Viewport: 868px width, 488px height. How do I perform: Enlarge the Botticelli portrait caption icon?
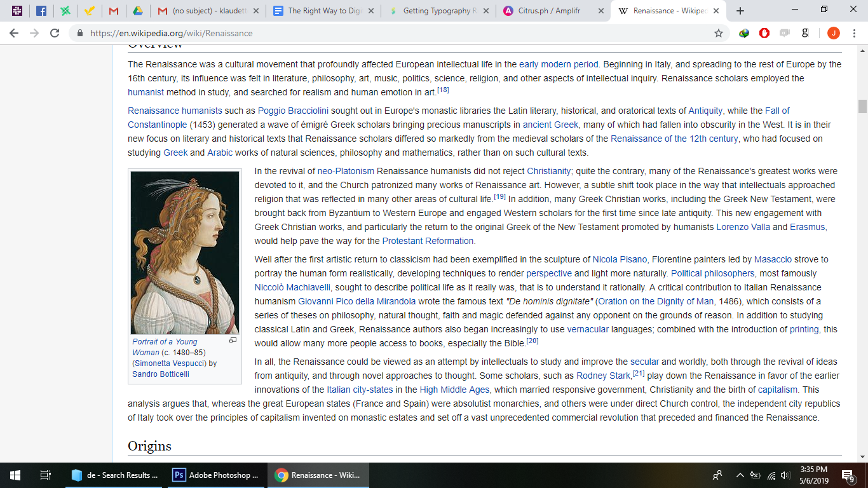coord(233,341)
